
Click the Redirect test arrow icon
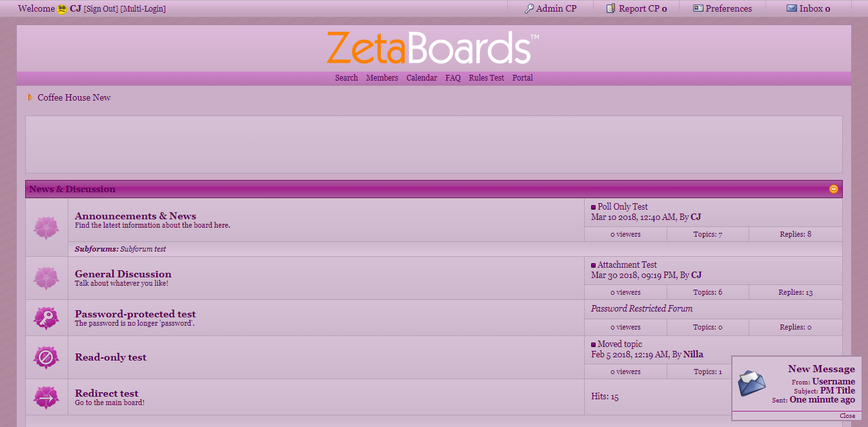click(x=46, y=397)
